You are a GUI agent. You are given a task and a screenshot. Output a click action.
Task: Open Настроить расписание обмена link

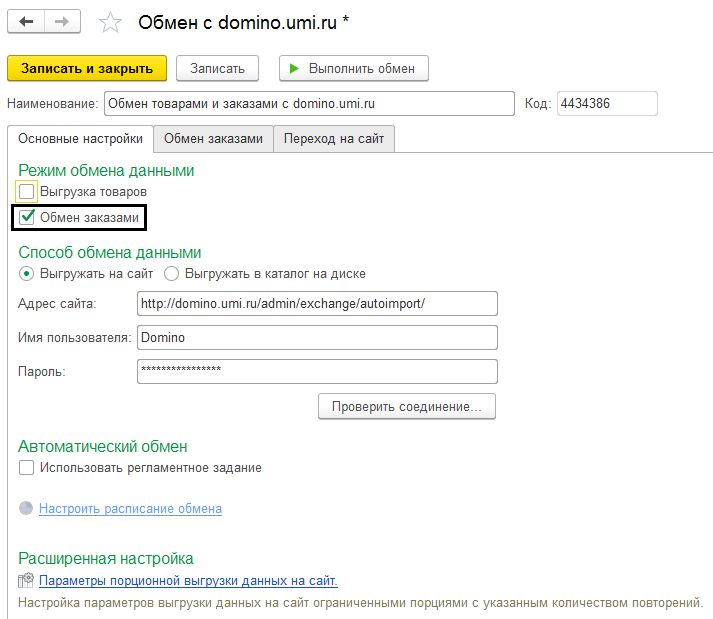tap(130, 509)
